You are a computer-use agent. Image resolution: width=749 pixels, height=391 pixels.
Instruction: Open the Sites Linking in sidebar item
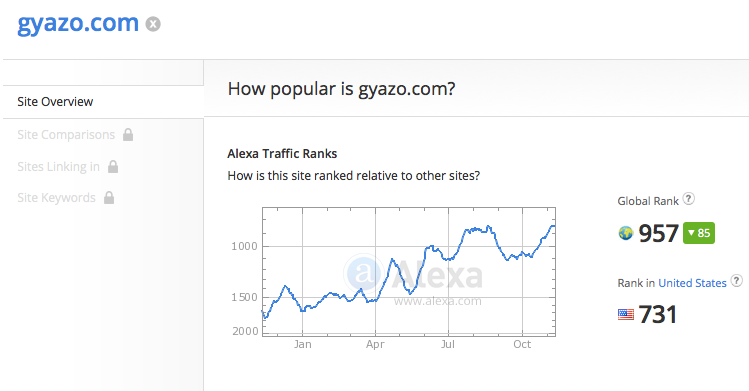pyautogui.click(x=58, y=167)
